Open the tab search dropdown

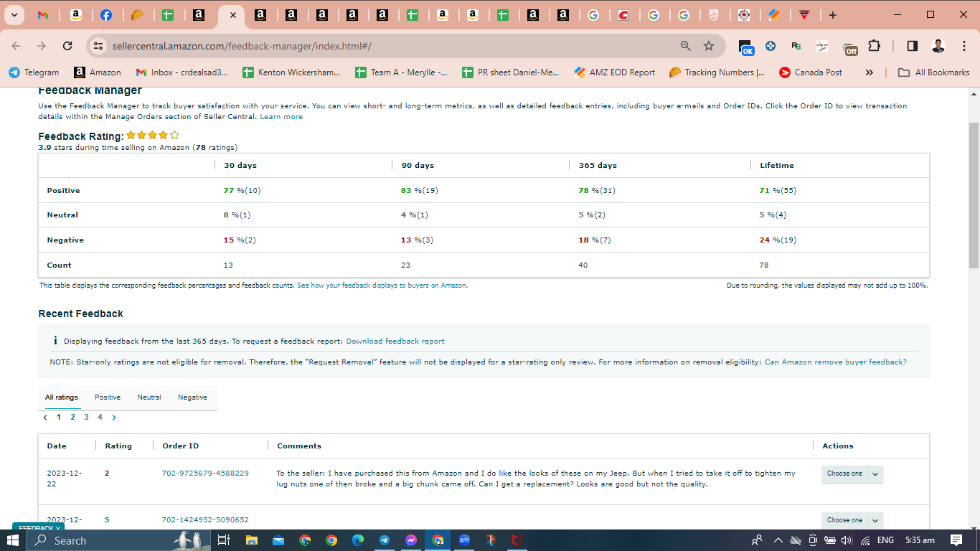click(14, 15)
